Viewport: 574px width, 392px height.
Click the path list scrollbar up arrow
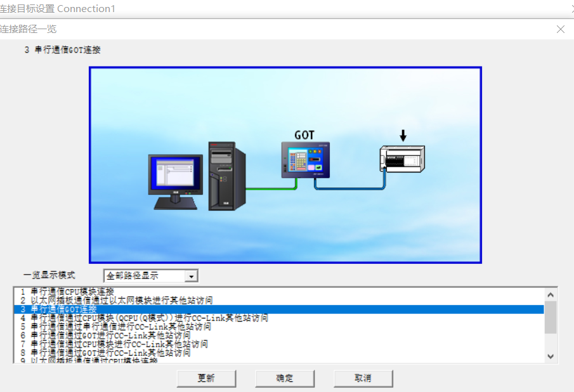(551, 295)
